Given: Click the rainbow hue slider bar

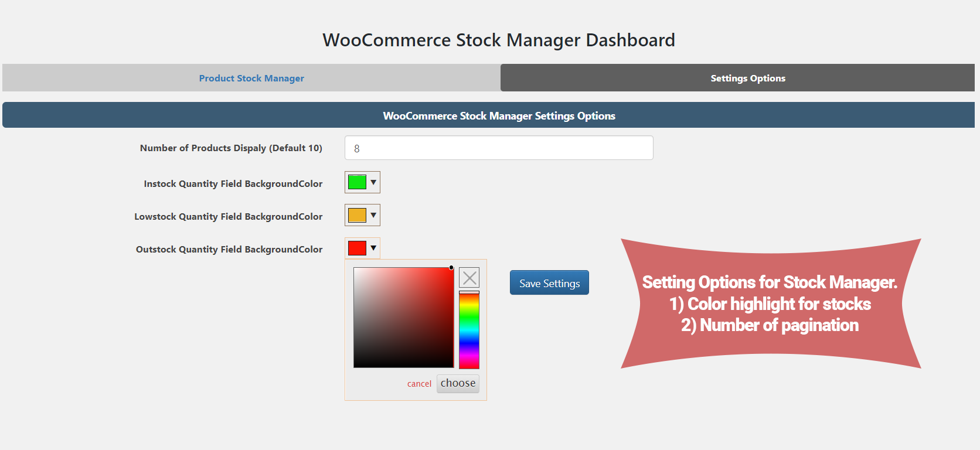Looking at the screenshot, I should [x=469, y=331].
